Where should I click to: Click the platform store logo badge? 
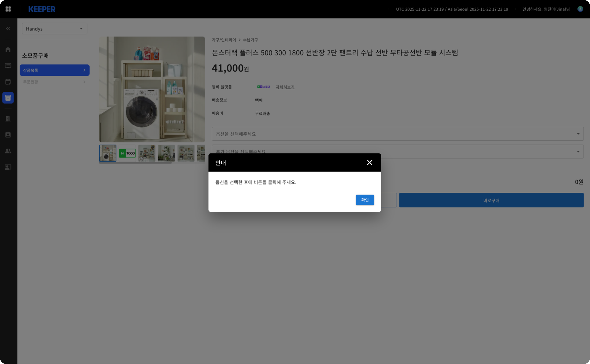coord(263,87)
